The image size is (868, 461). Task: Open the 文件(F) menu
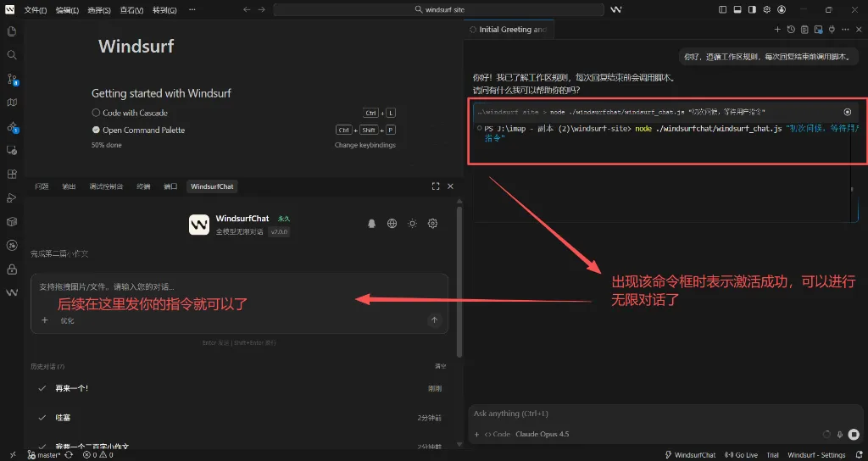coord(35,9)
